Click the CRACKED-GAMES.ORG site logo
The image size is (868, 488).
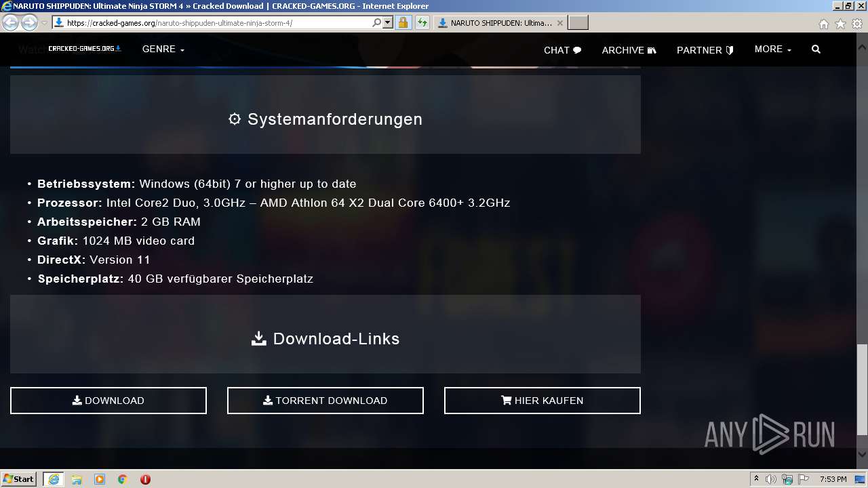(x=85, y=49)
